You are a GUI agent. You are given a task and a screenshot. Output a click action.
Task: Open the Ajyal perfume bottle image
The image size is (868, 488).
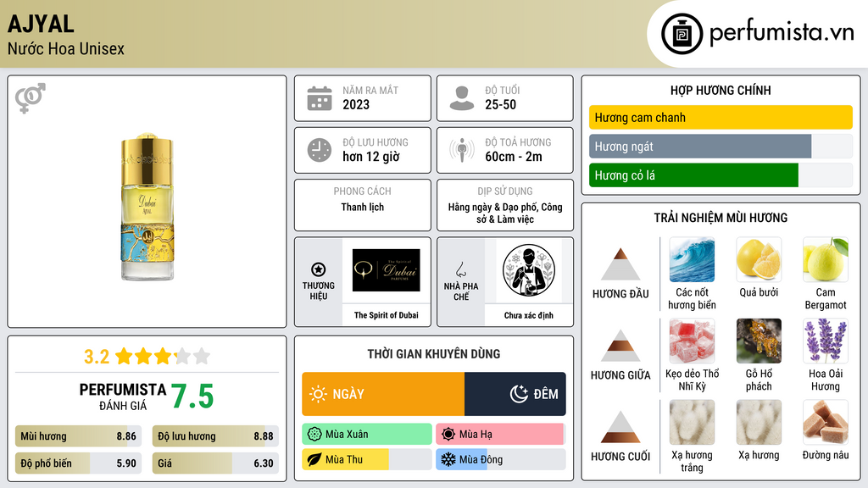pos(147,207)
